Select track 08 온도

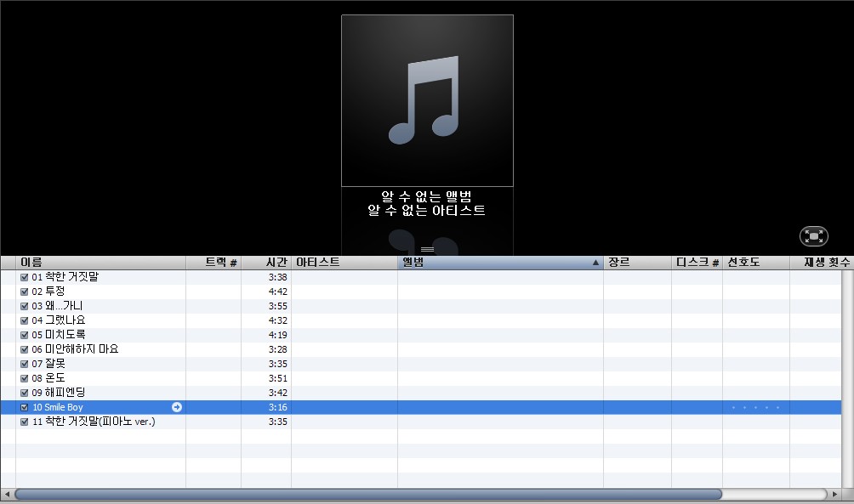pos(48,378)
